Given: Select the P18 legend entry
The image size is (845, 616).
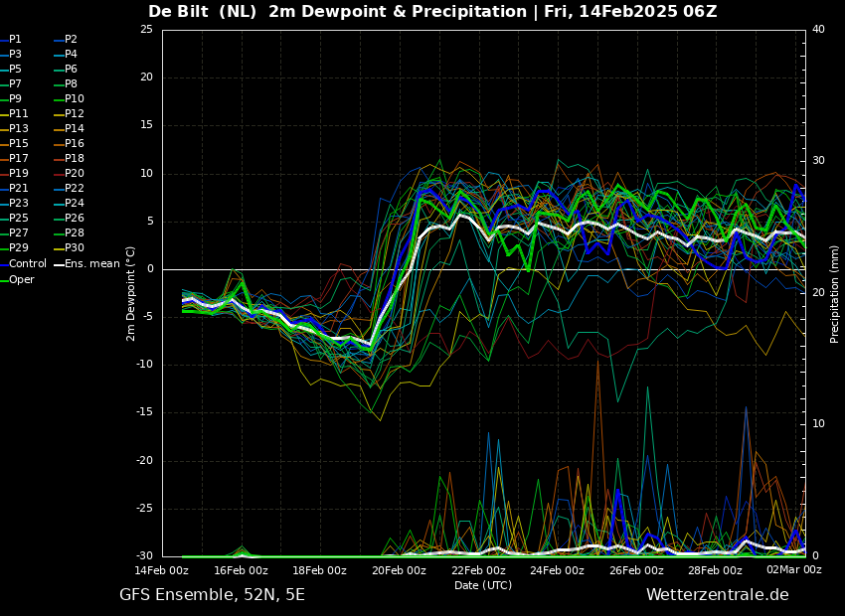Looking at the screenshot, I should point(69,158).
